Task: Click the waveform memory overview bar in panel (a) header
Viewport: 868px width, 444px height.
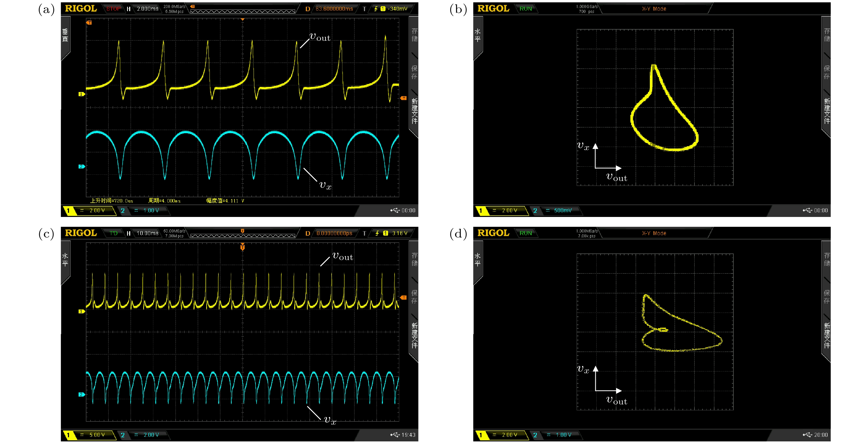Action: point(243,11)
